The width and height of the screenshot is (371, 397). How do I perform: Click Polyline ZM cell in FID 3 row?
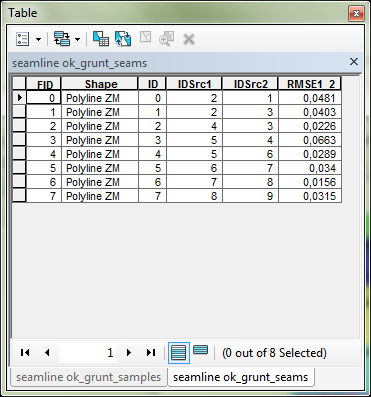(100, 140)
